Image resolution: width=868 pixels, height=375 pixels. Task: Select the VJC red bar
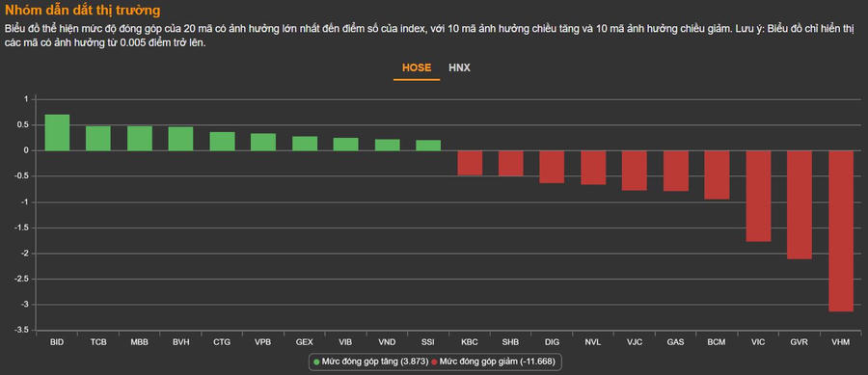(x=635, y=171)
